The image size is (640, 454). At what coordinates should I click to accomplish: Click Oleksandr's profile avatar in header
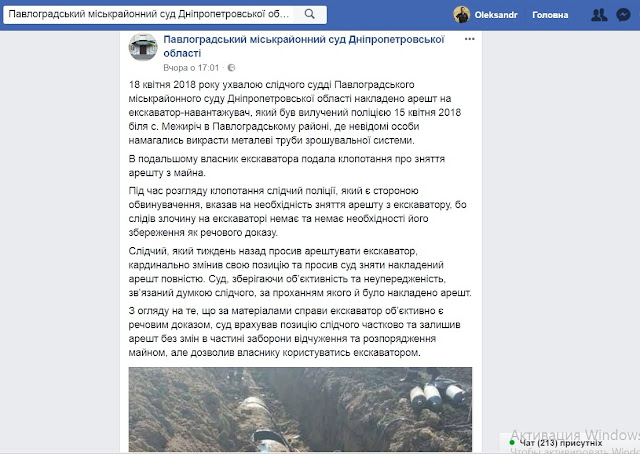point(462,15)
